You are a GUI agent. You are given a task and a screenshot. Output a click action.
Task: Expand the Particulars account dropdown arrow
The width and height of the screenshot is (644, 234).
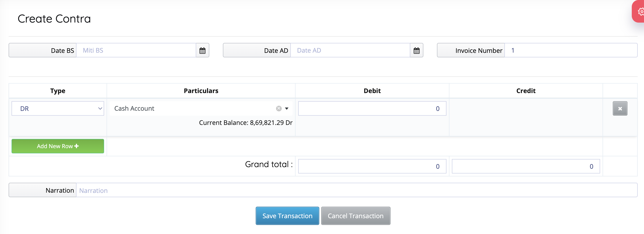[287, 108]
